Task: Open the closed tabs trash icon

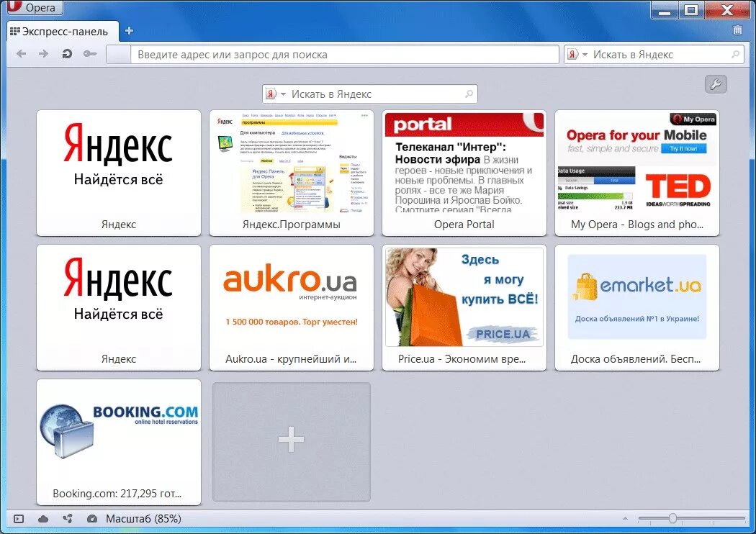Action: (737, 30)
